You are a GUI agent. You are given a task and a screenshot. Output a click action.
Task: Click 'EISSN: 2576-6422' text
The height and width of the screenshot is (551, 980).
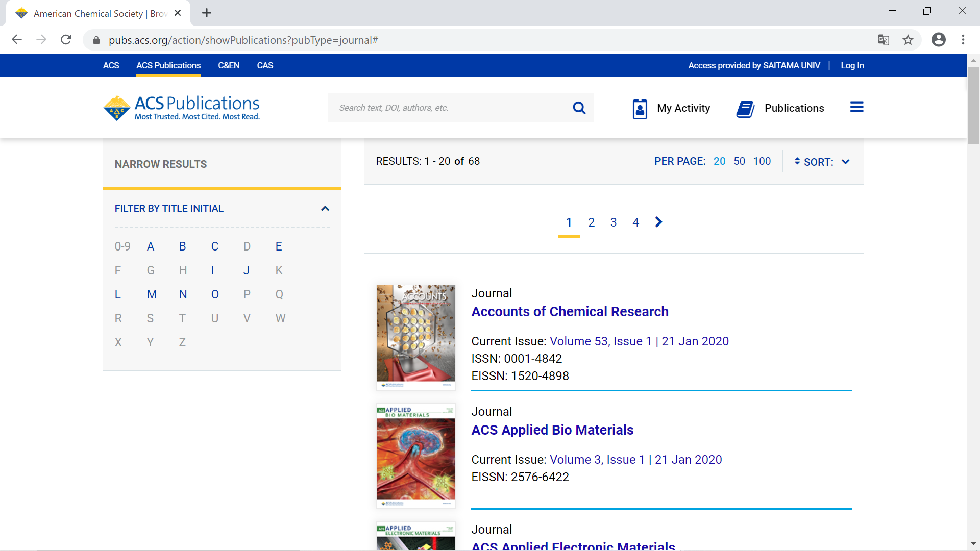coord(520,477)
